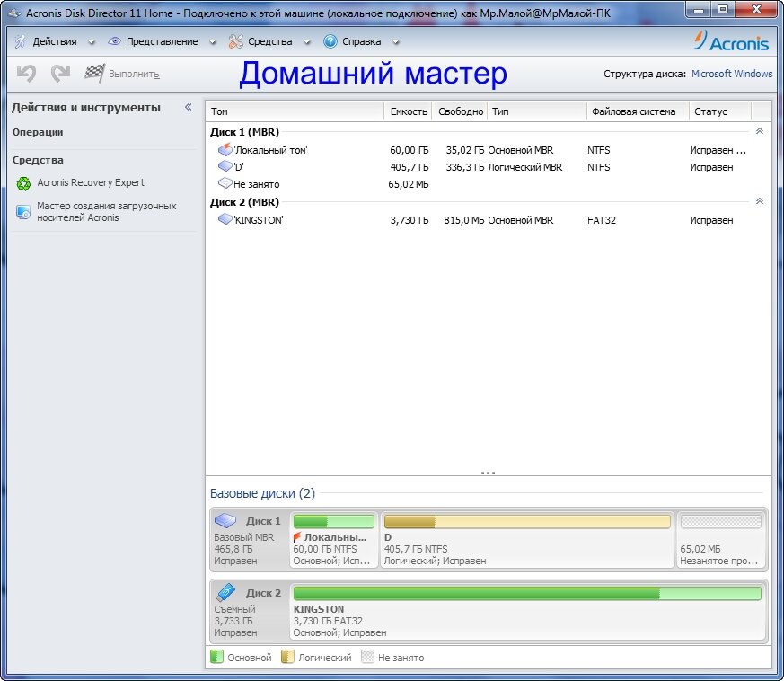Click the Acronis logo
This screenshot has height=681, width=784.
pos(732,41)
